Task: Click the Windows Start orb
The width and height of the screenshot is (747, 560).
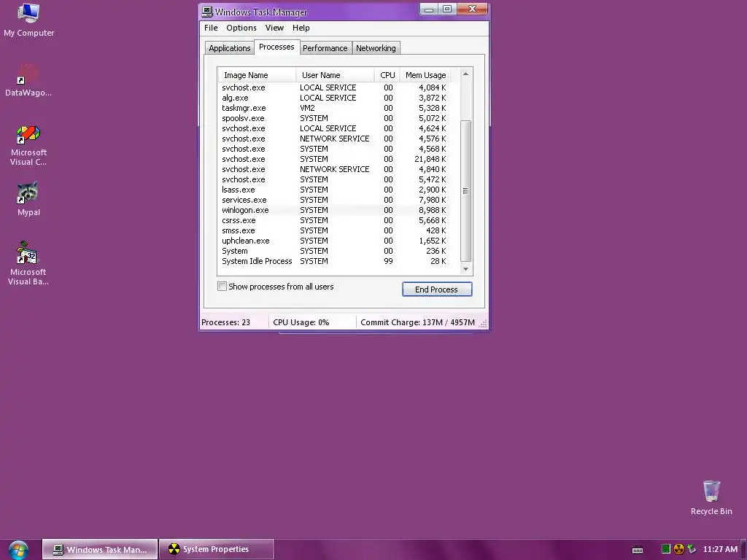Action: pos(18,550)
